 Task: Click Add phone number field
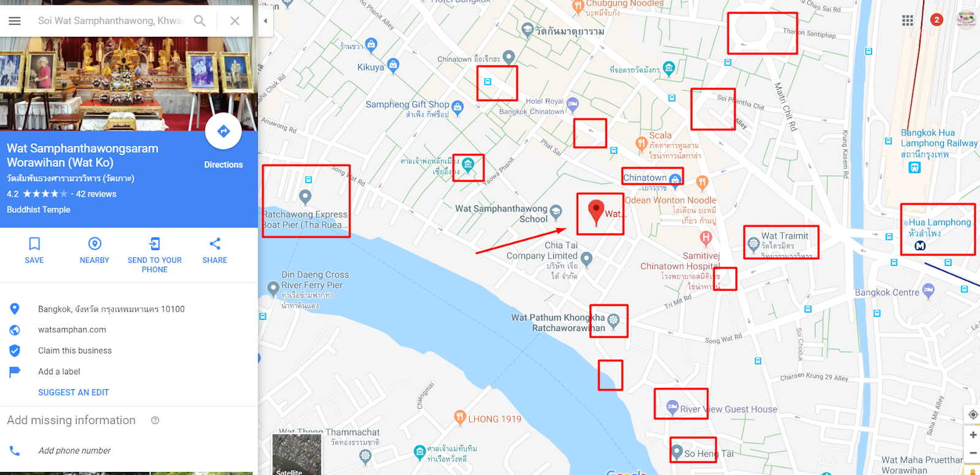pyautogui.click(x=75, y=450)
